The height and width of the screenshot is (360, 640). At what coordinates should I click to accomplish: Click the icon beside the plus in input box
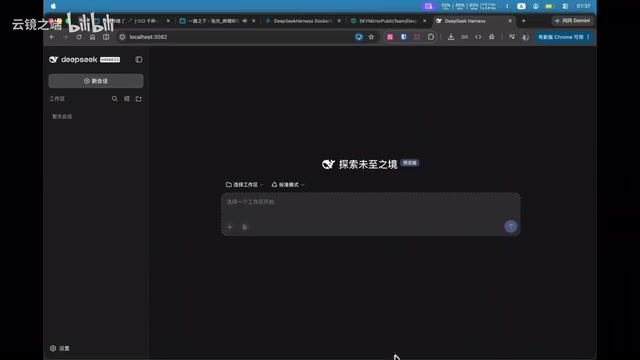coord(244,227)
